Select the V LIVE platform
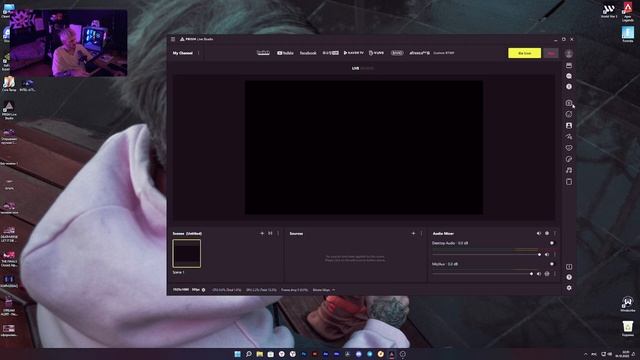 point(376,53)
